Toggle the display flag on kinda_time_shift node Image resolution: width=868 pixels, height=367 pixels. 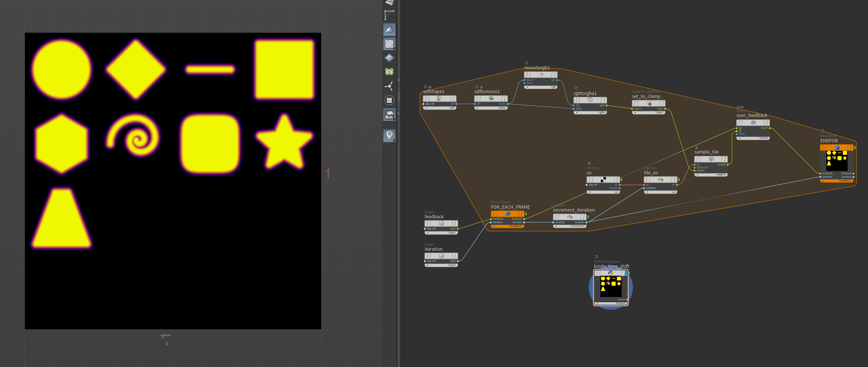[626, 273]
